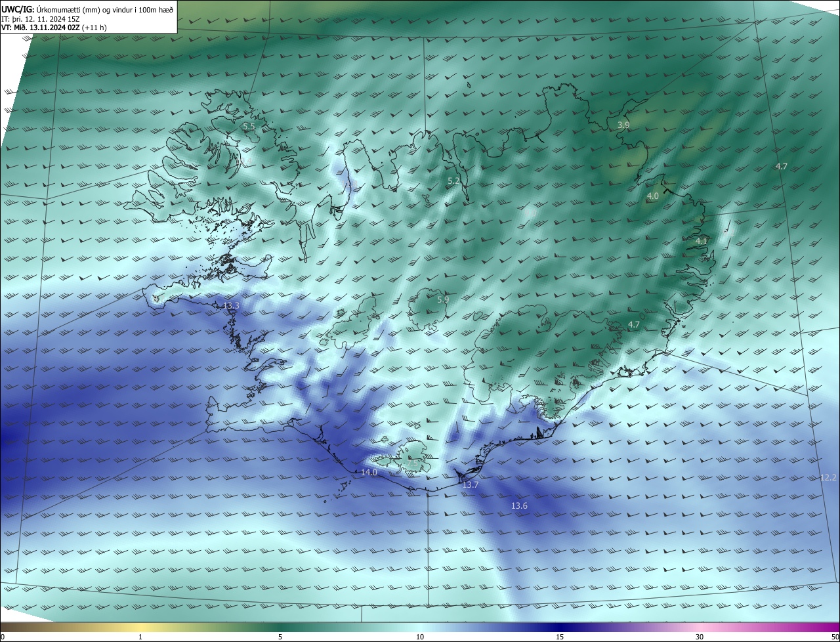Screen dimensions: 840x642
Task: Click the 13.3 value on the western peninsula
Action: [x=231, y=306]
